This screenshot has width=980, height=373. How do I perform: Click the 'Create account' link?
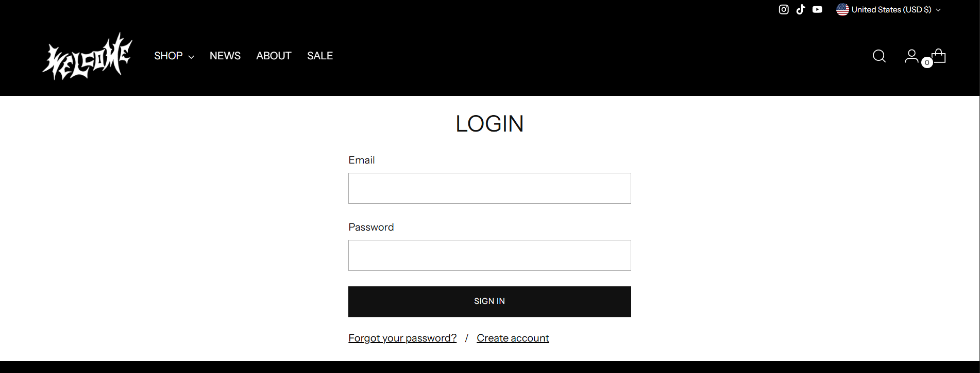pos(513,338)
